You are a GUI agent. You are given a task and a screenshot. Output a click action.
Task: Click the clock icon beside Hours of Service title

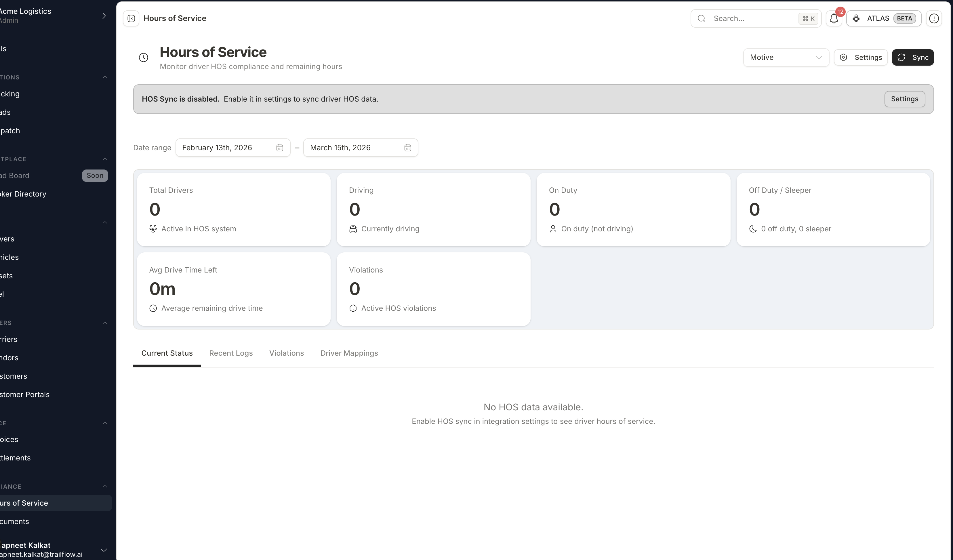[143, 58]
